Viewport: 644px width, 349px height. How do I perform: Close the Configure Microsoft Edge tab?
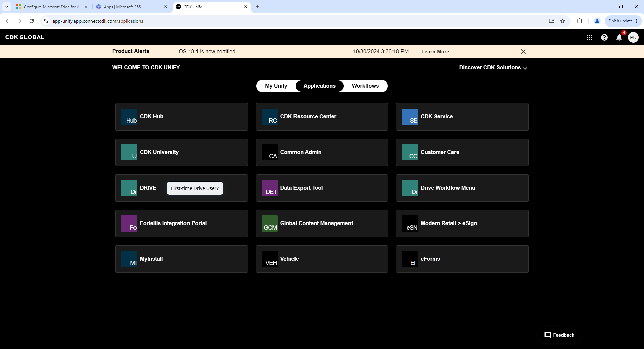pos(86,7)
